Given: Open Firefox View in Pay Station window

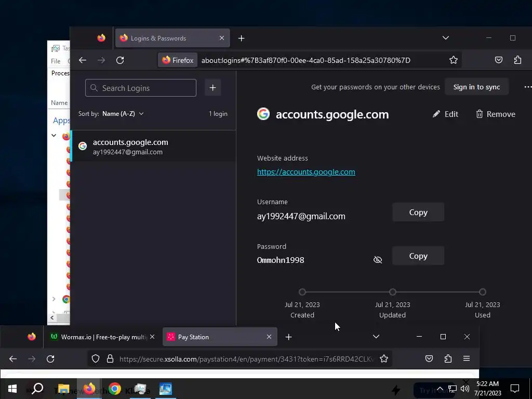Looking at the screenshot, I should click(x=32, y=337).
